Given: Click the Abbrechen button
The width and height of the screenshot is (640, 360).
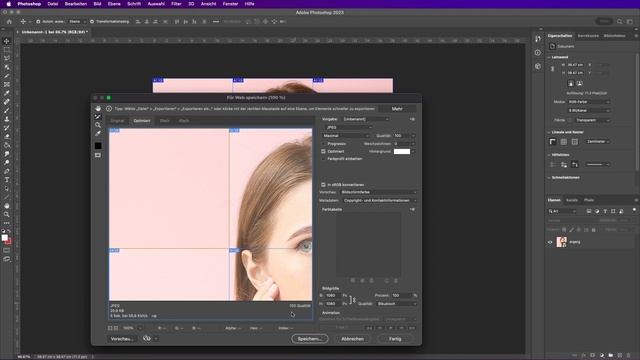Looking at the screenshot, I should 352,339.
